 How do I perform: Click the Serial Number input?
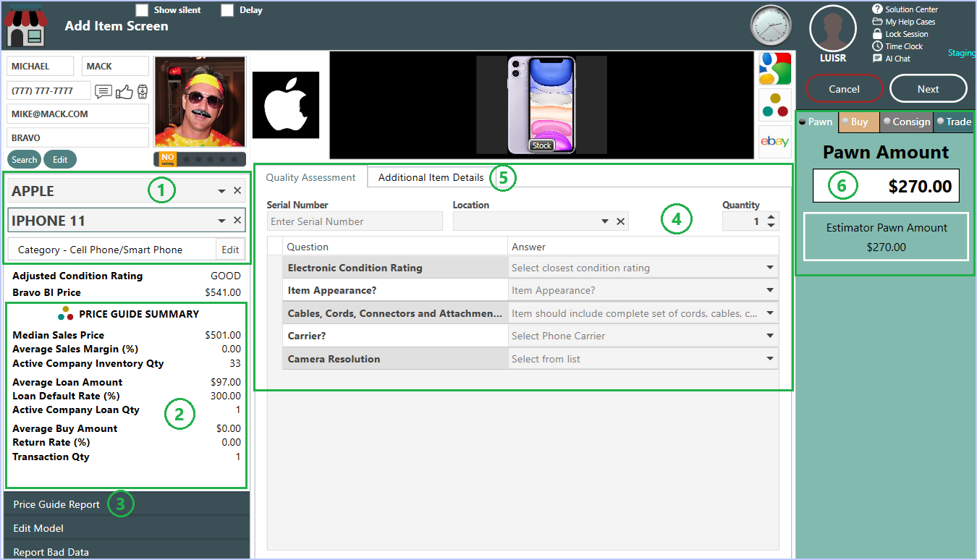355,221
